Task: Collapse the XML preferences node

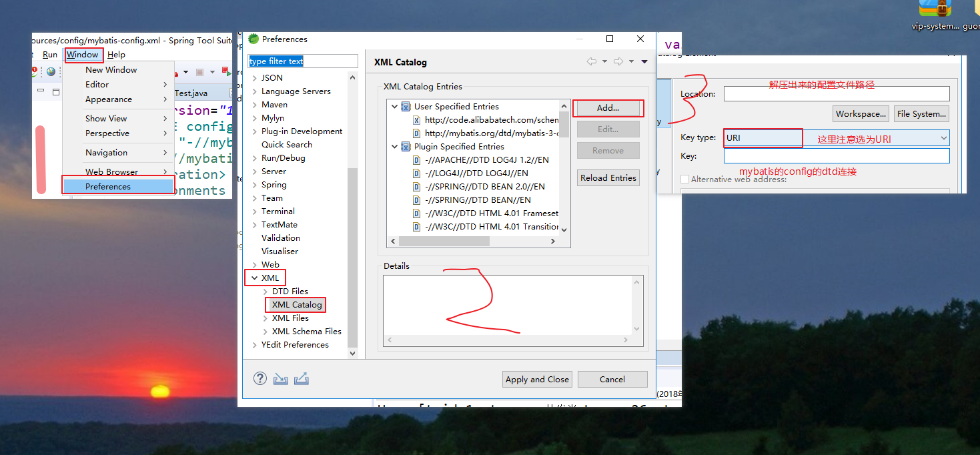Action: (254, 278)
